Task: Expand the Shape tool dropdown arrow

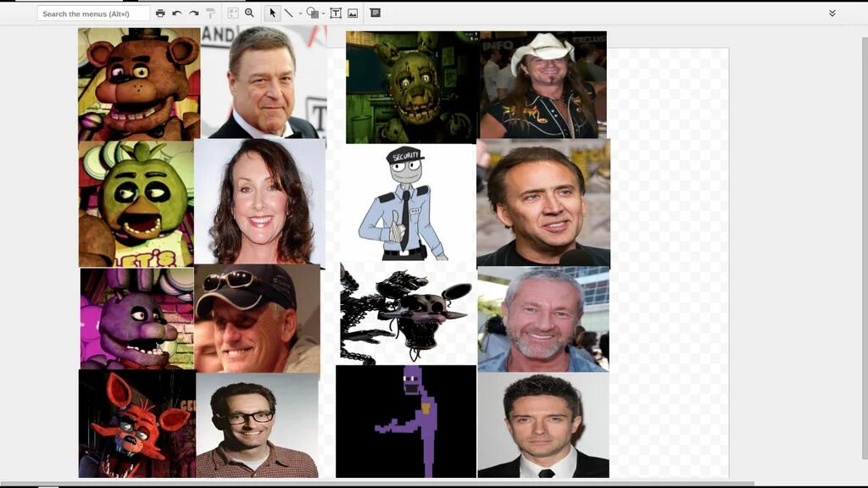Action: pyautogui.click(x=323, y=14)
